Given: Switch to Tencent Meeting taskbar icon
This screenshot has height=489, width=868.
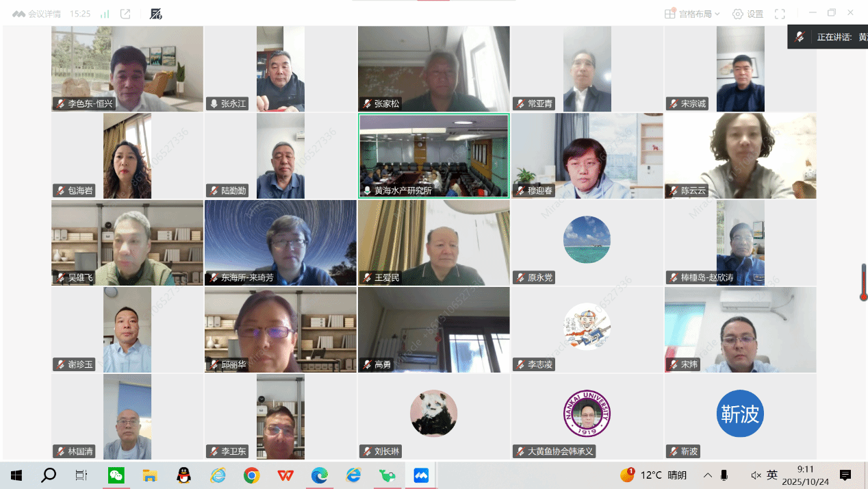Looking at the screenshot, I should point(421,475).
